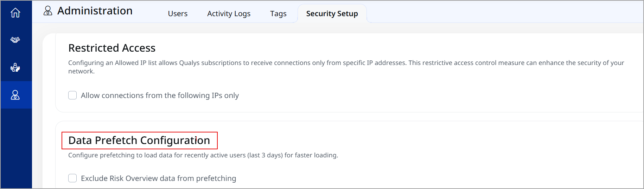644x189 pixels.
Task: Click the Administration title text
Action: coord(95,11)
